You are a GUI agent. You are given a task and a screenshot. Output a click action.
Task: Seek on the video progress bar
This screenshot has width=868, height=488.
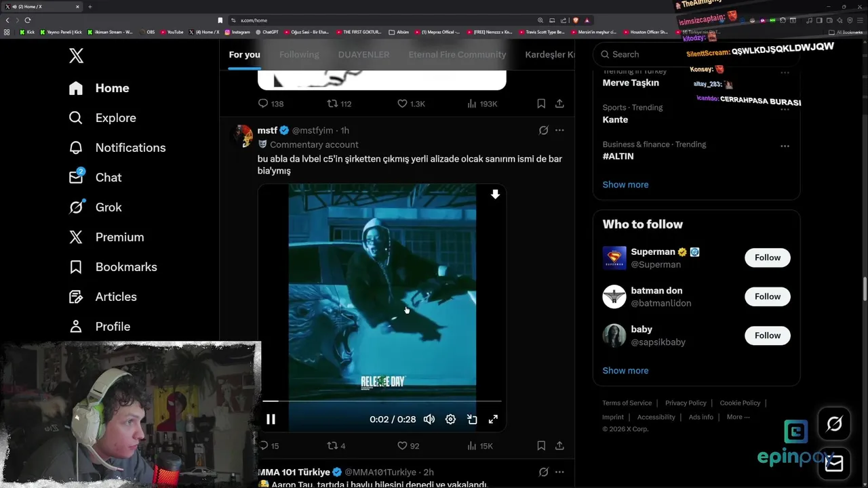click(x=382, y=401)
